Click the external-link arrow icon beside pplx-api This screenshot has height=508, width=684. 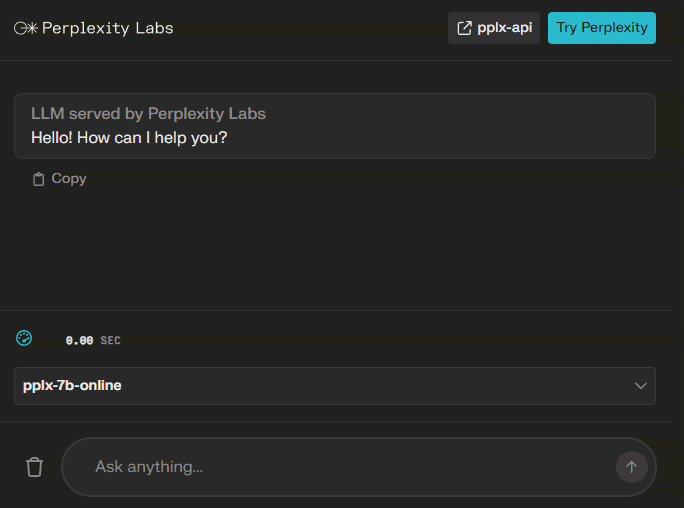(x=464, y=28)
